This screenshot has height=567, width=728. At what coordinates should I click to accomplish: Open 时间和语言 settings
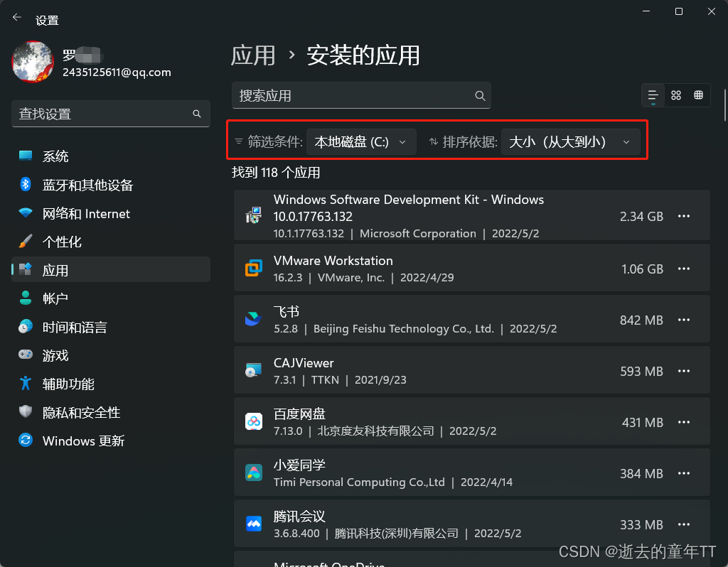coord(110,327)
